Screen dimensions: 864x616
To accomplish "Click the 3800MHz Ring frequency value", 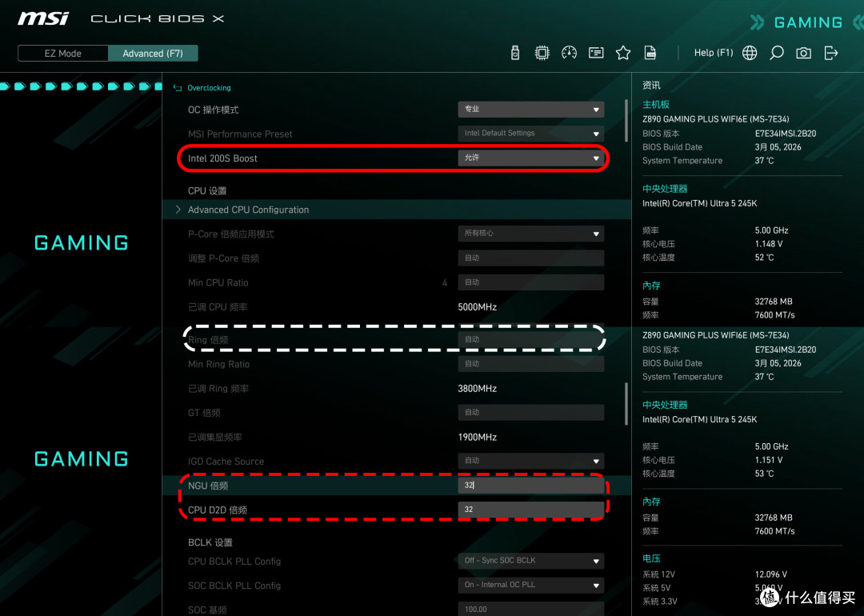I will click(477, 389).
